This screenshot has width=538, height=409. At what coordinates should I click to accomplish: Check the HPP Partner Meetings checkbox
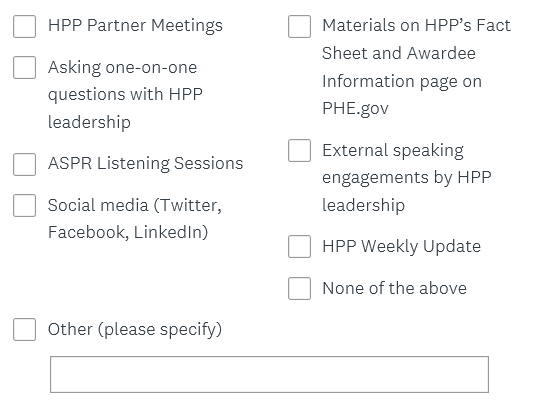pos(24,26)
